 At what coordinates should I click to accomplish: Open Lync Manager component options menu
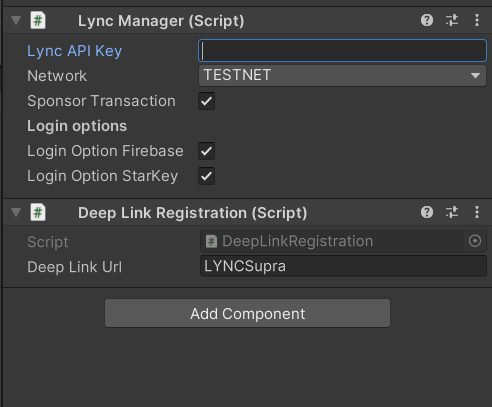477,20
